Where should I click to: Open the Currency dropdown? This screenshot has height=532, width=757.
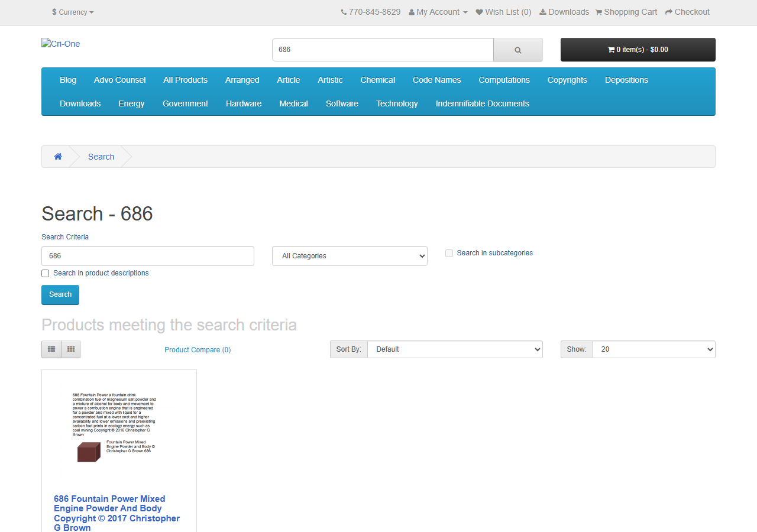pos(73,12)
